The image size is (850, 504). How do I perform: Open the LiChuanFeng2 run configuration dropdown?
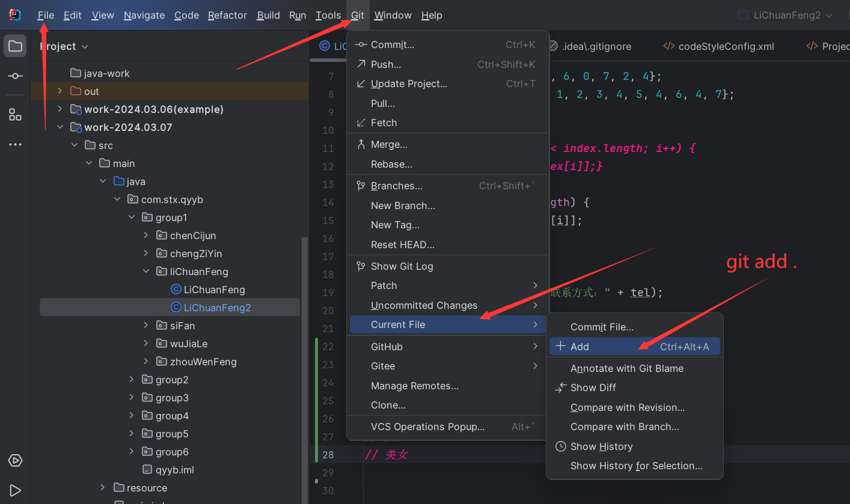(x=784, y=15)
